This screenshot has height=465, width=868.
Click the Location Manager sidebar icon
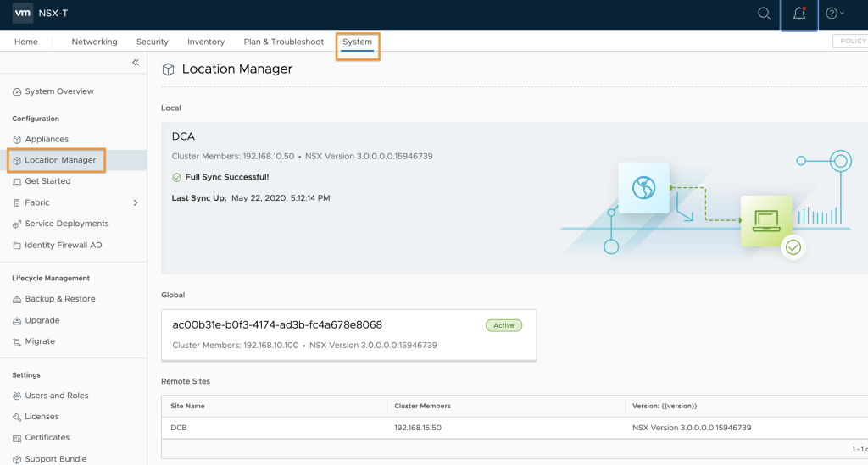(17, 160)
